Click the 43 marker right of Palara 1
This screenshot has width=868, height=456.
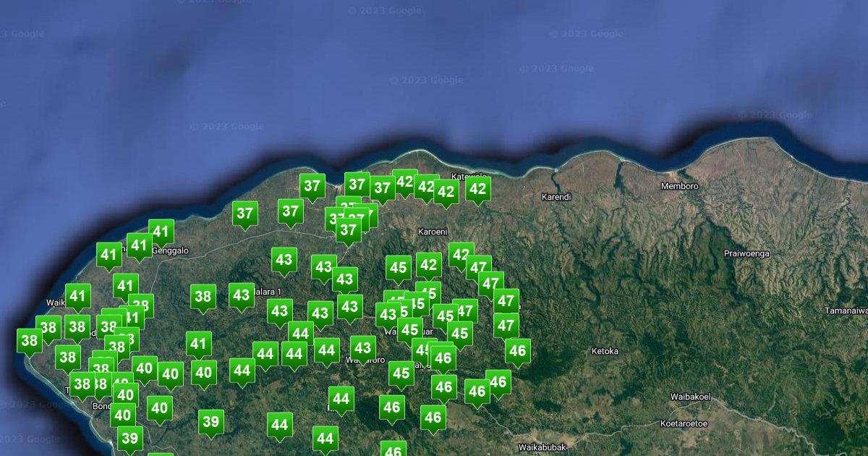[242, 295]
